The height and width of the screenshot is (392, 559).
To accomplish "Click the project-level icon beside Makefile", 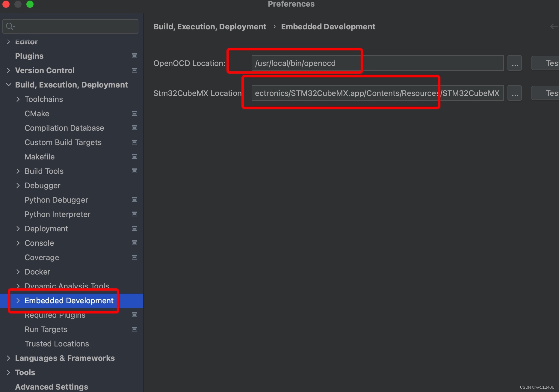I will point(135,156).
